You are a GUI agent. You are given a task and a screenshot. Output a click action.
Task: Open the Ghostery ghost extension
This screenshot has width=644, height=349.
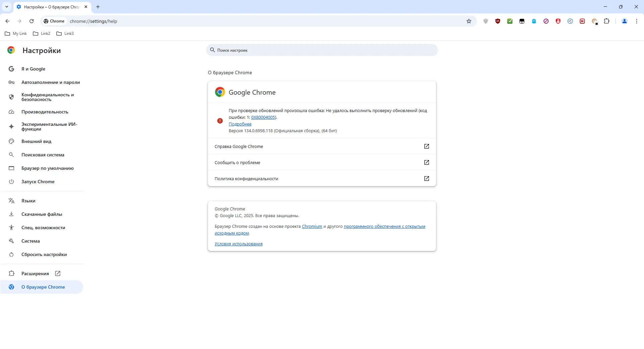click(534, 21)
